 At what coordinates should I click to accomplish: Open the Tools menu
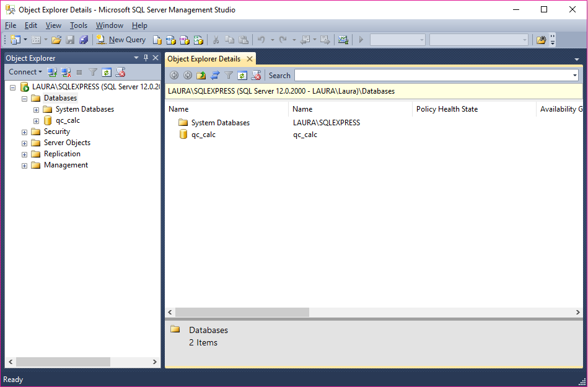click(78, 25)
